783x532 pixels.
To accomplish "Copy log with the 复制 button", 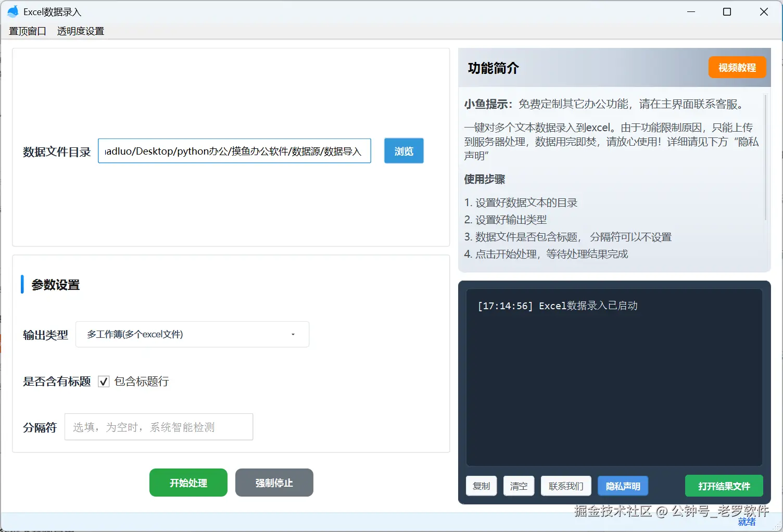I will 482,486.
